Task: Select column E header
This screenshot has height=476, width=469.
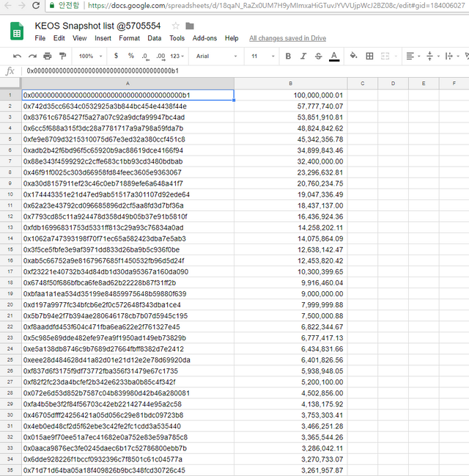Action: [424, 83]
